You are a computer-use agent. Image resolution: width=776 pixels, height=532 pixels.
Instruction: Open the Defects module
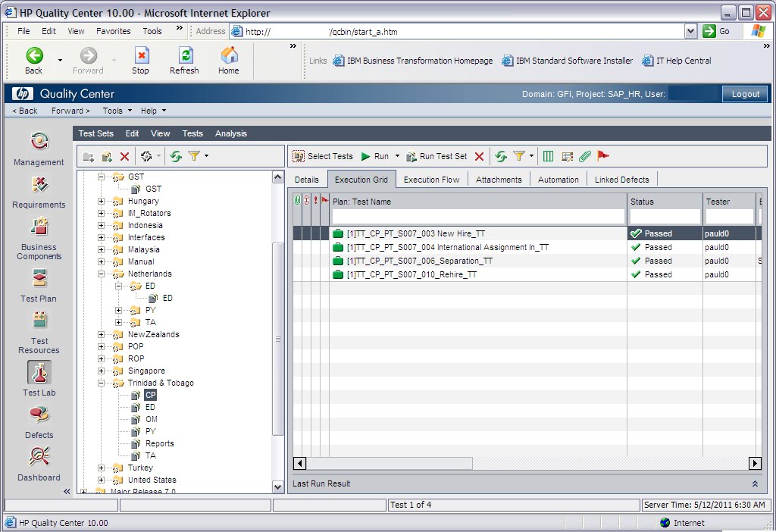[39, 421]
